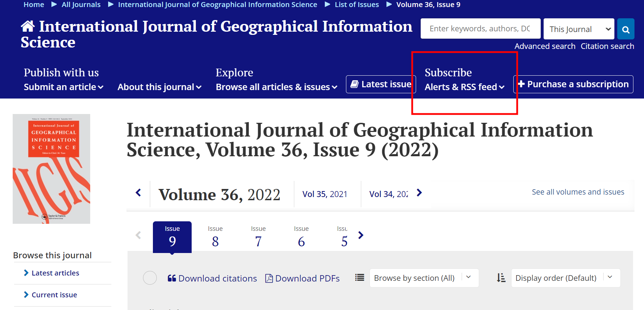Select the Issue 5 tab
This screenshot has height=310, width=644.
pos(342,237)
